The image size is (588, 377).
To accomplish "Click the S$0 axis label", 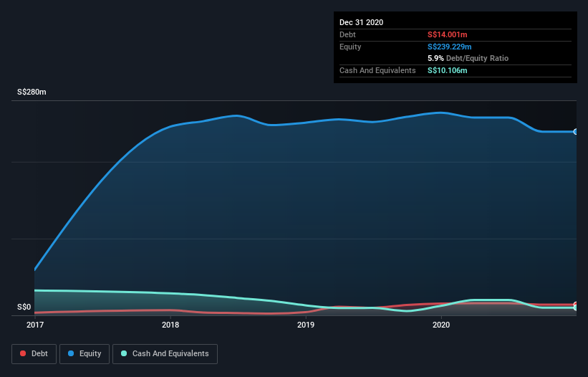I will (24, 307).
